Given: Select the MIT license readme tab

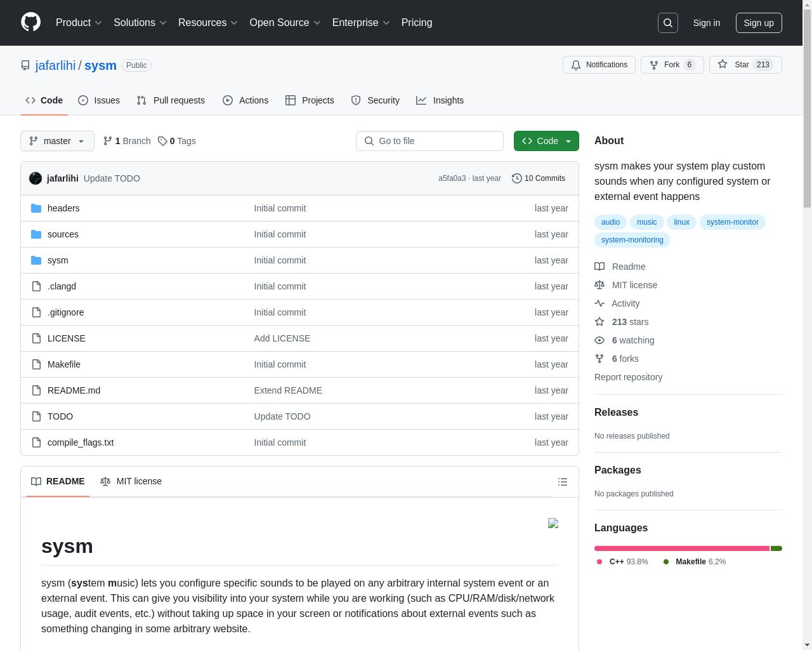Looking at the screenshot, I should click(131, 481).
